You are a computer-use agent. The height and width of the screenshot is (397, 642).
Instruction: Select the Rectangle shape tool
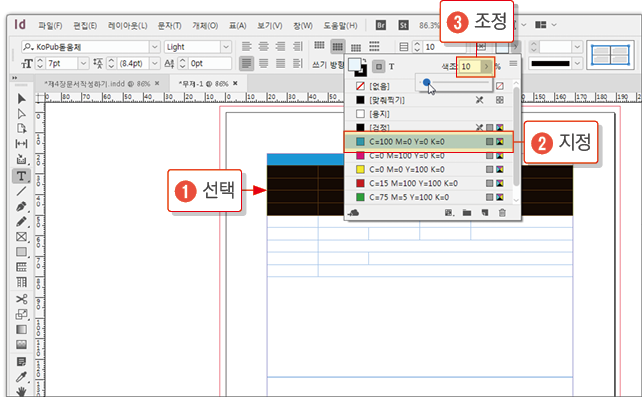(21, 252)
